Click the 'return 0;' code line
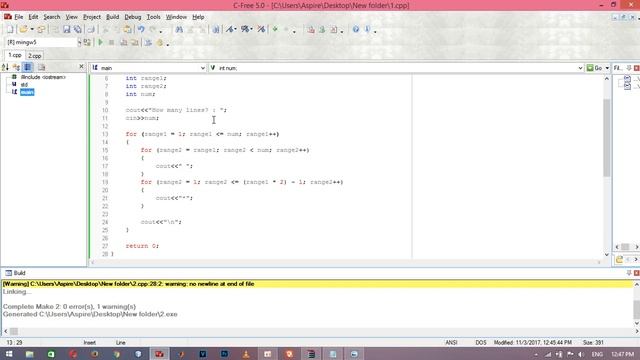The height and width of the screenshot is (360, 640). [x=142, y=246]
